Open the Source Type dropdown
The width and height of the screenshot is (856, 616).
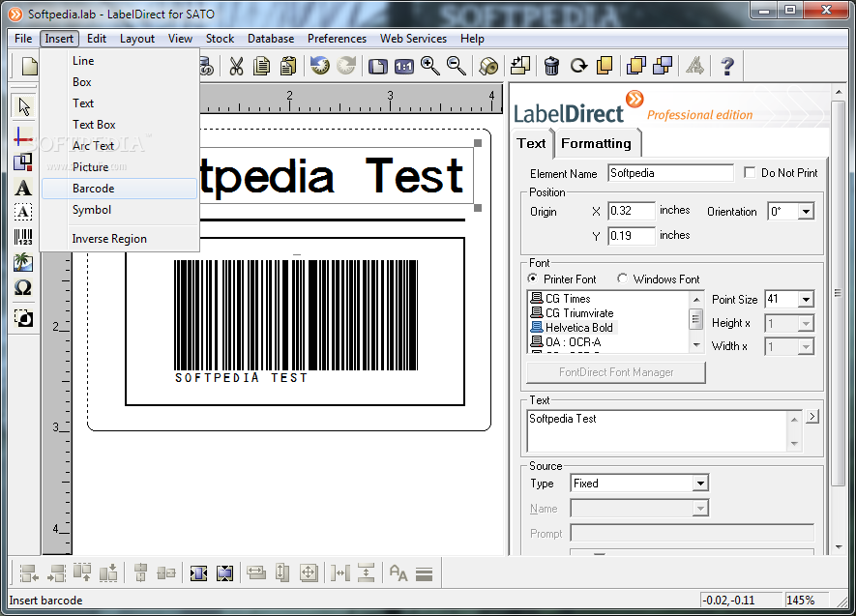(x=700, y=483)
